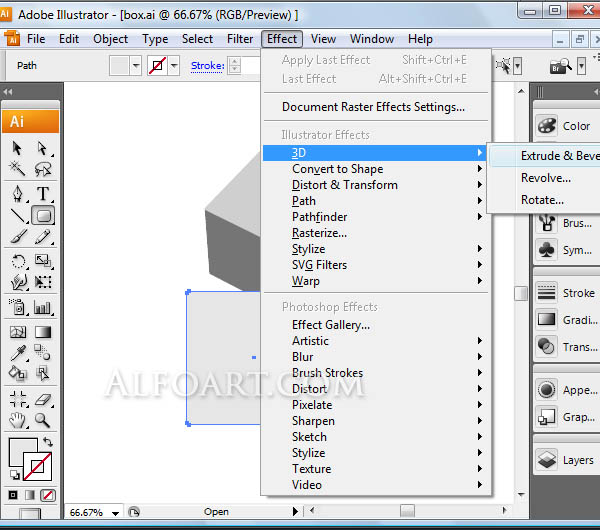Open the Object menu
600x530 pixels.
click(x=110, y=39)
